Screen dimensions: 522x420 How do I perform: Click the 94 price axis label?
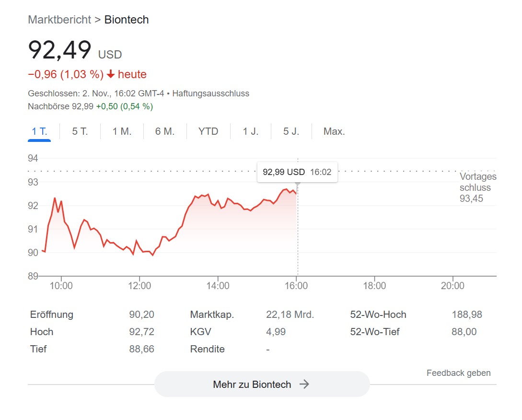33,158
